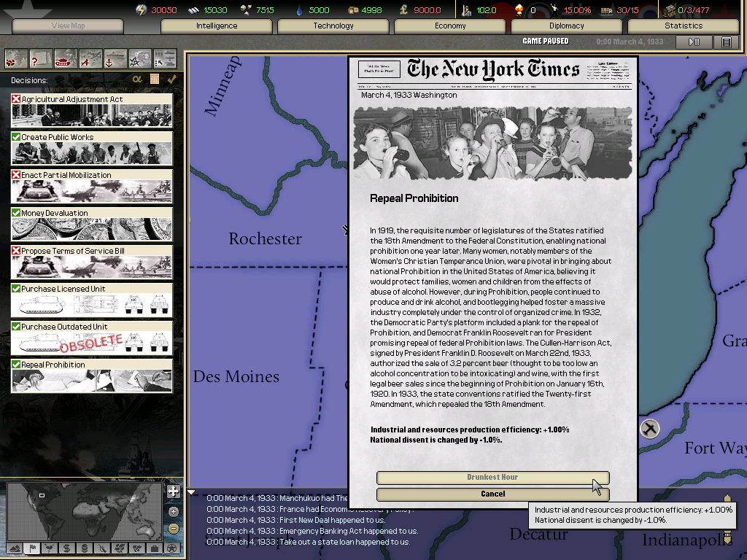Collapse the event log with triangle arrow
Viewport: 747px width, 560px height.
pyautogui.click(x=191, y=492)
